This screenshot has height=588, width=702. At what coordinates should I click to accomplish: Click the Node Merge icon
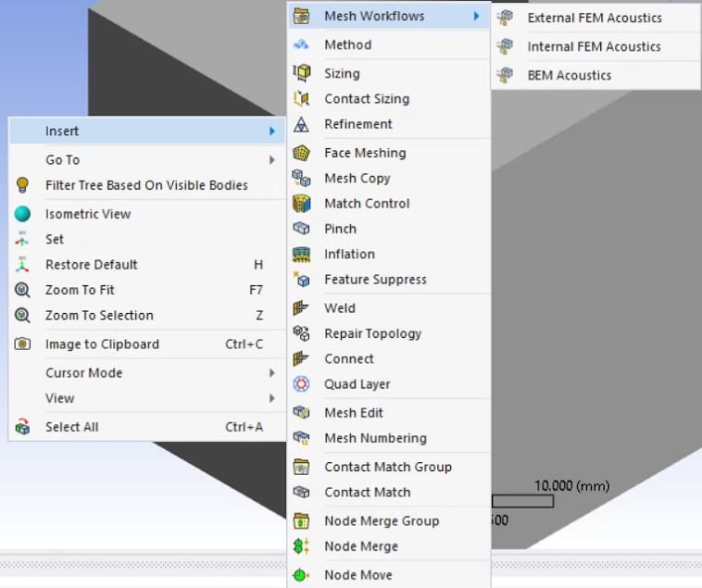pos(301,546)
